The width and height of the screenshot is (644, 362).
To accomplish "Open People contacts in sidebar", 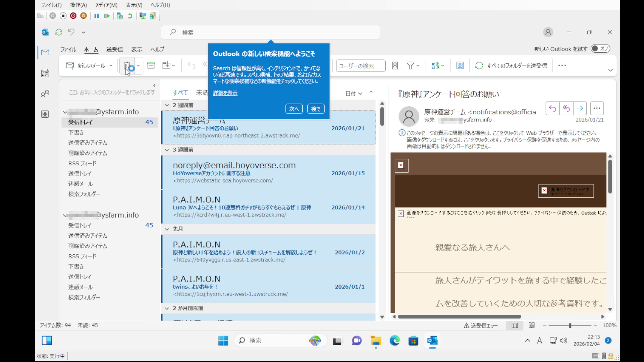I will 45,94.
